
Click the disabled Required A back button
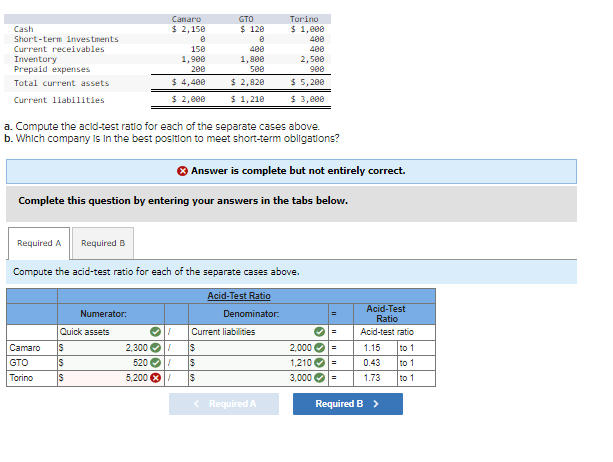(x=224, y=404)
